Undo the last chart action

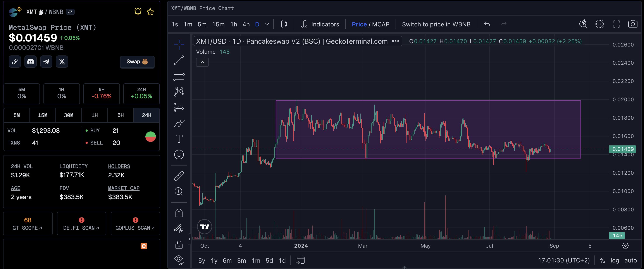coord(487,24)
